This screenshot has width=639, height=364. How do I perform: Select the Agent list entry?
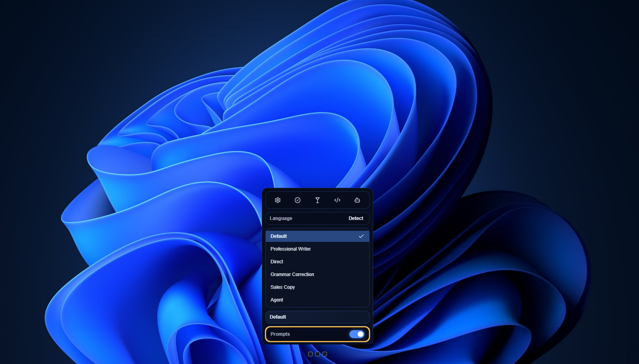[277, 300]
